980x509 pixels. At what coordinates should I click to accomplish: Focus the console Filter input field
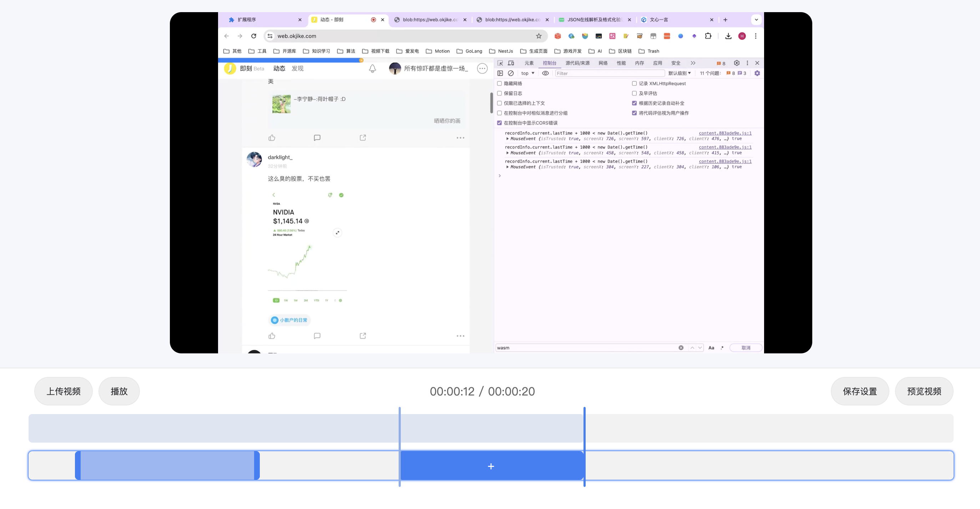[610, 74]
